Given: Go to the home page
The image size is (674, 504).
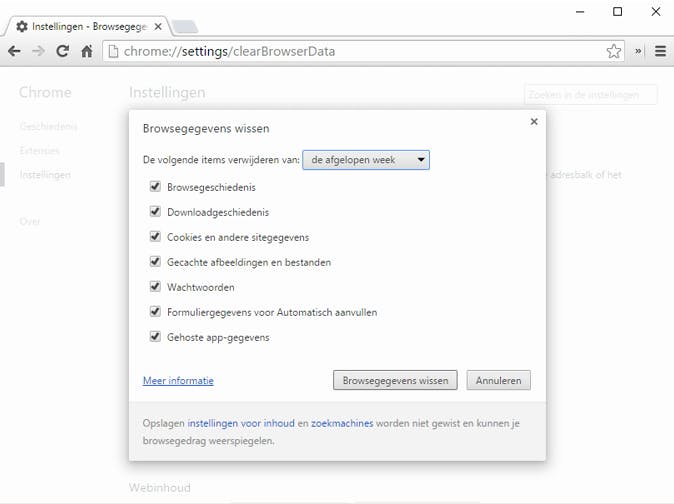Looking at the screenshot, I should [87, 51].
